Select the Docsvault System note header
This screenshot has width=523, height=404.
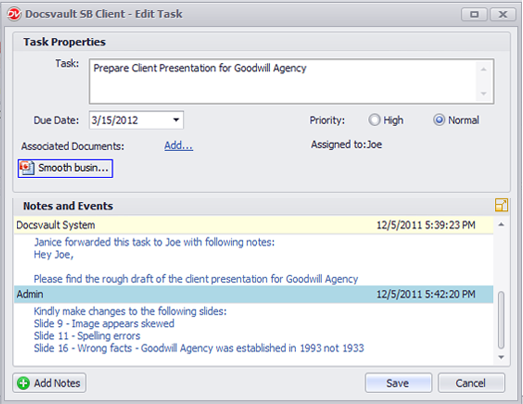point(253,225)
